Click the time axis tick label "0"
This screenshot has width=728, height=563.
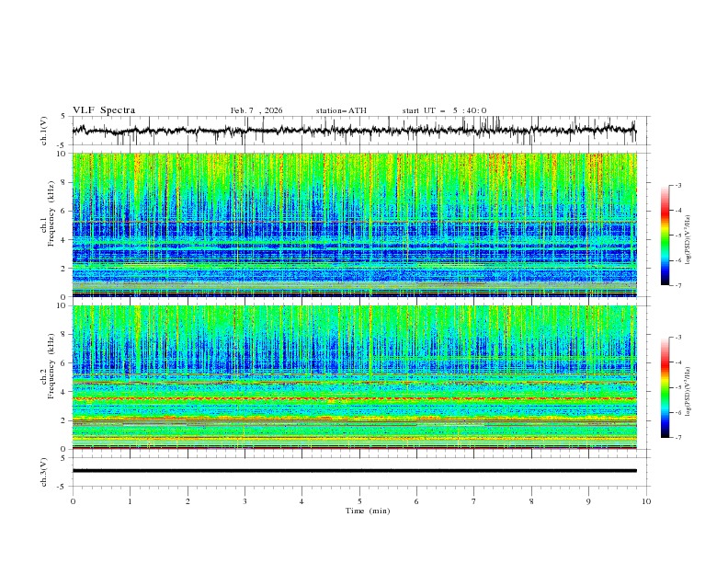coord(73,501)
